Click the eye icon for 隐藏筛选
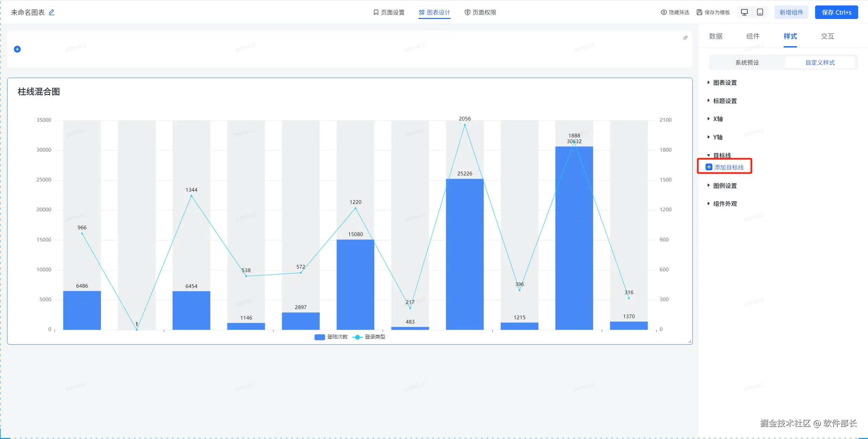Viewport: 868px width, 439px height. coord(664,12)
